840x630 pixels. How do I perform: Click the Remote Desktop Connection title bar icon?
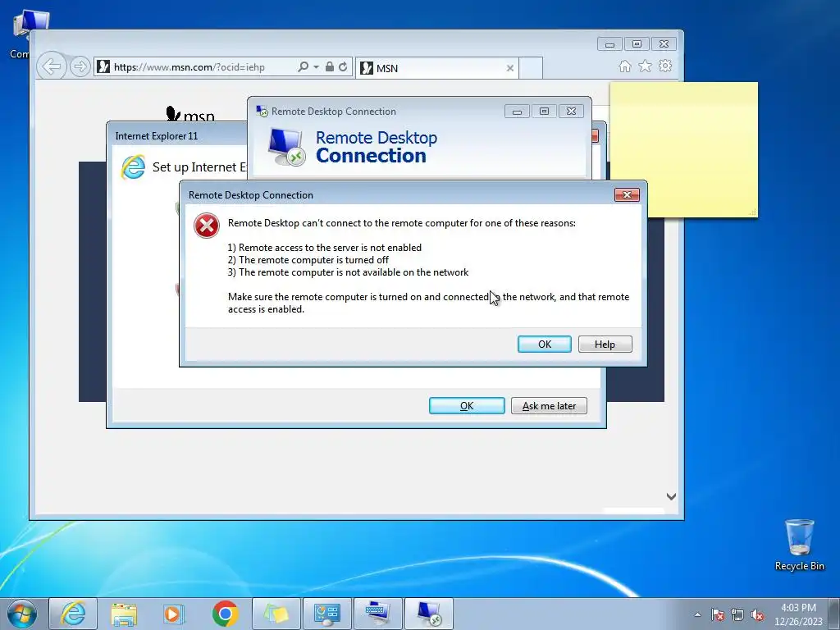click(x=262, y=111)
